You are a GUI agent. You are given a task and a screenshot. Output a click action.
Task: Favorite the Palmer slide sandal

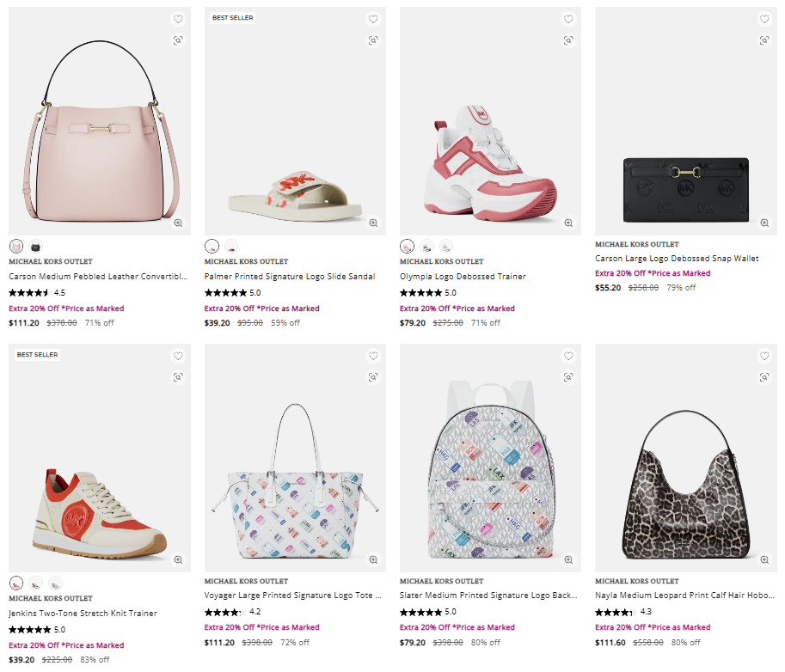(372, 18)
